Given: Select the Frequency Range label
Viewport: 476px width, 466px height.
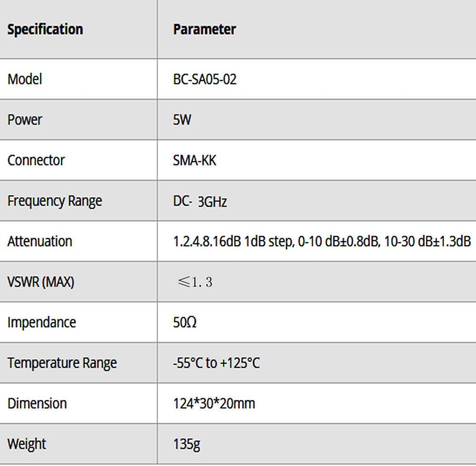Looking at the screenshot, I should pos(55,201).
